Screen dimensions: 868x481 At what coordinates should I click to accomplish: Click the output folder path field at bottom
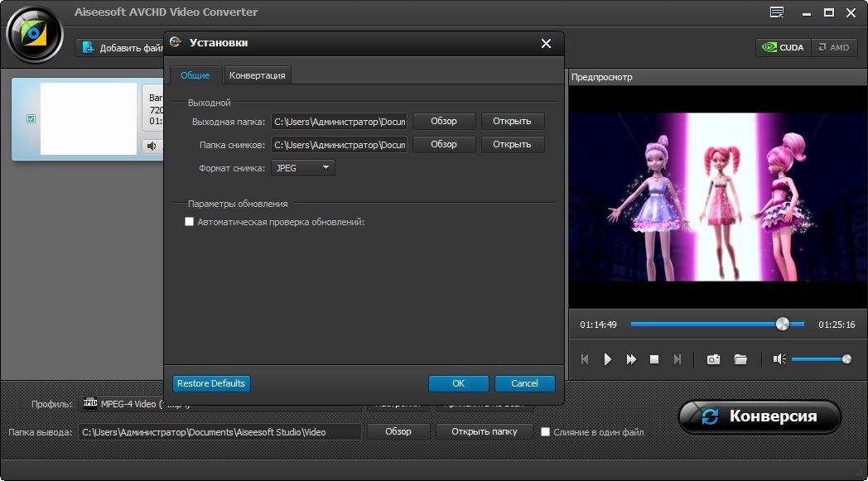tap(219, 431)
